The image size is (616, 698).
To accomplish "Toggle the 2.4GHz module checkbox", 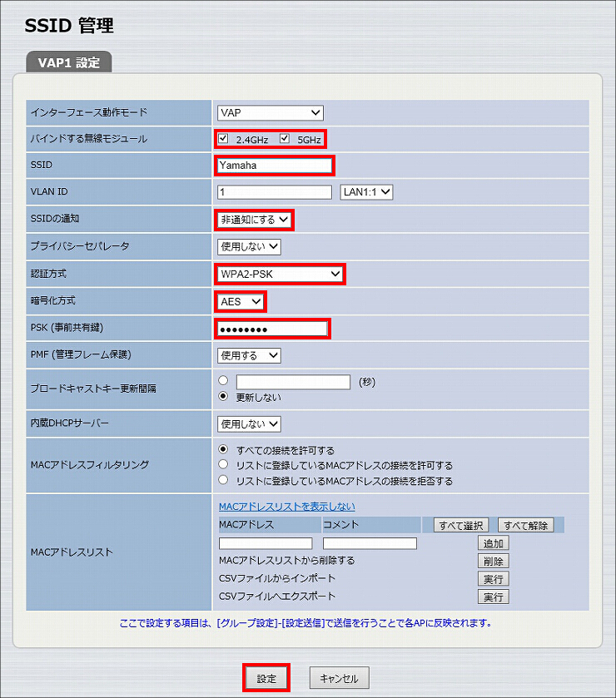I will point(223,138).
